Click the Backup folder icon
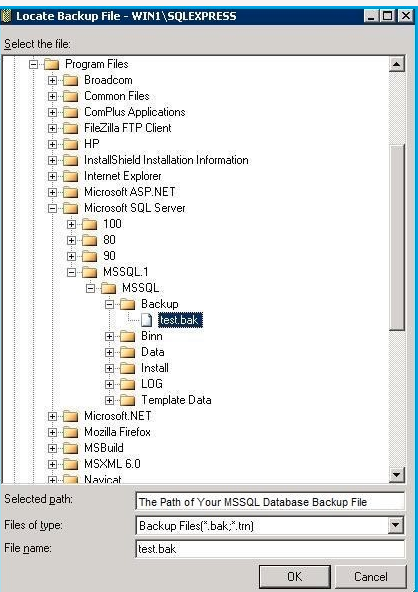The width and height of the screenshot is (418, 592). click(128, 304)
